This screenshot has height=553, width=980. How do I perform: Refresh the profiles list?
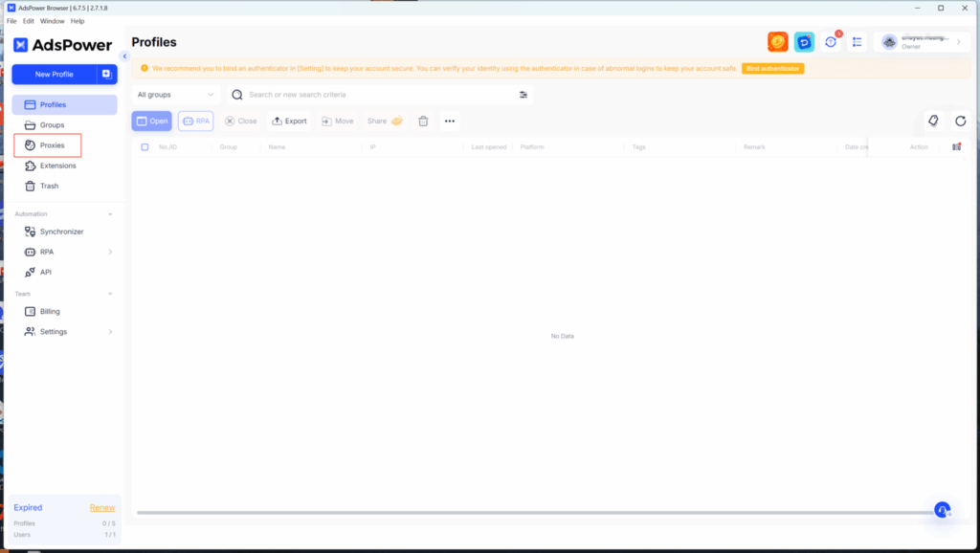tap(961, 122)
